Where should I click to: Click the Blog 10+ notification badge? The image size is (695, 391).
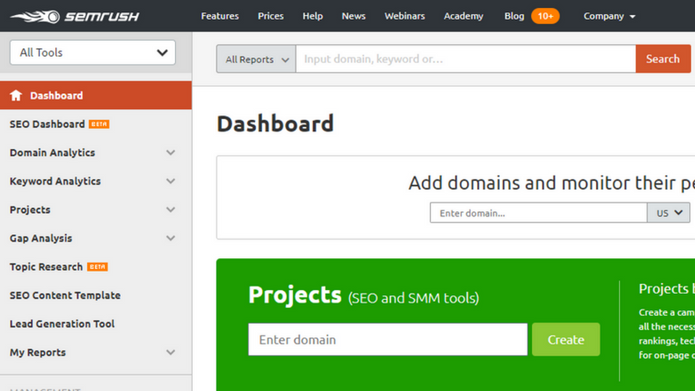click(545, 16)
